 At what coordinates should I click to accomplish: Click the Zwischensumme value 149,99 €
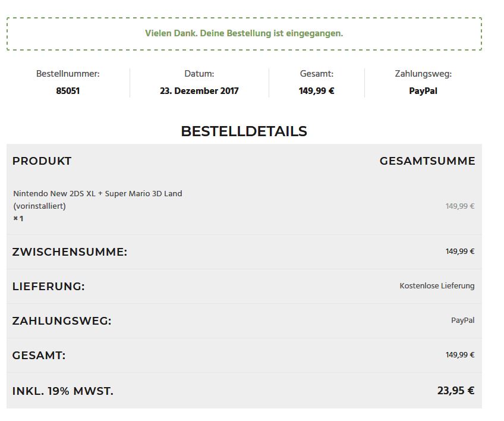(460, 251)
